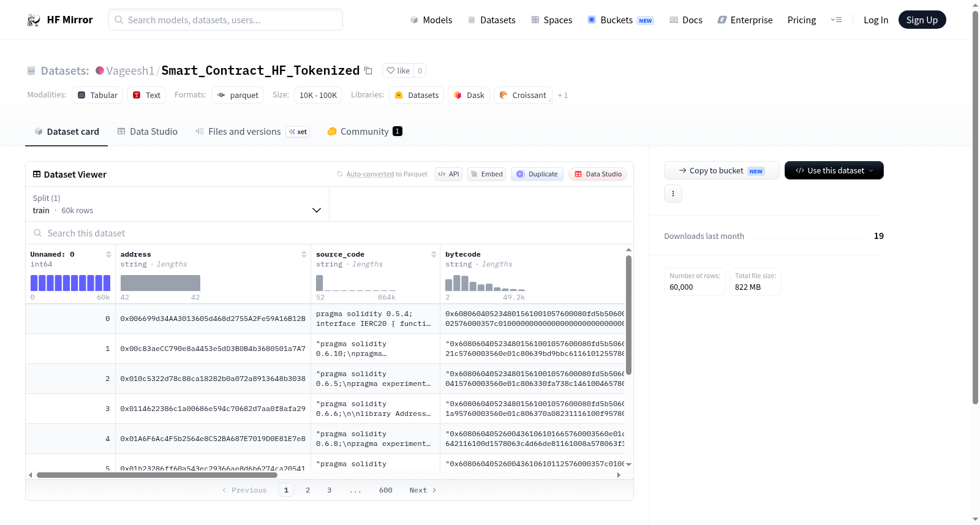Click the Log In link
This screenshot has height=525, width=980.
coord(876,20)
